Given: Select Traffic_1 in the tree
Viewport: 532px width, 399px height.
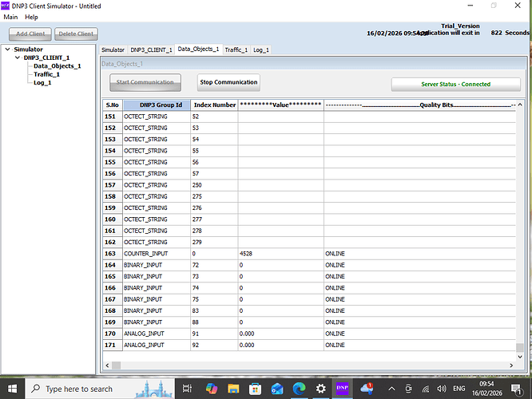Looking at the screenshot, I should [47, 74].
